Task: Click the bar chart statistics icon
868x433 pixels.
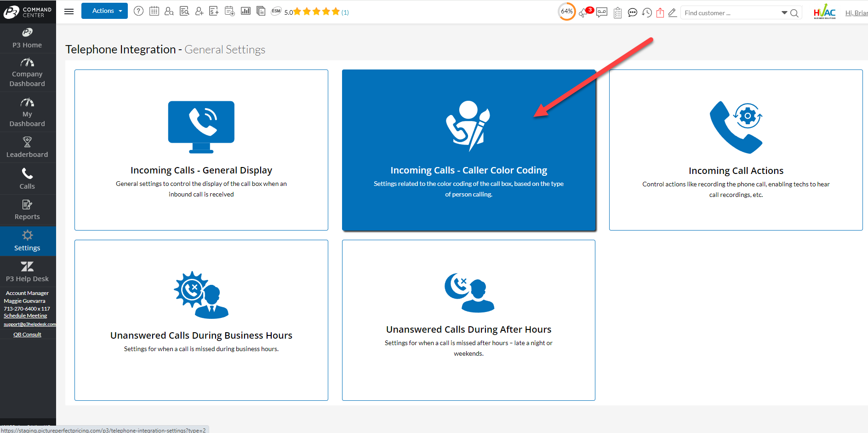Action: [x=246, y=11]
